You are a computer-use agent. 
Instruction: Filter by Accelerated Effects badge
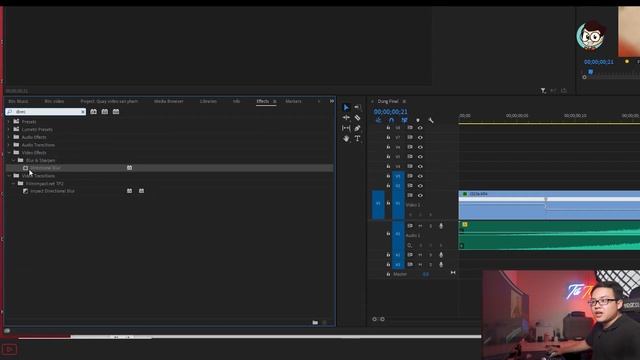point(93,111)
